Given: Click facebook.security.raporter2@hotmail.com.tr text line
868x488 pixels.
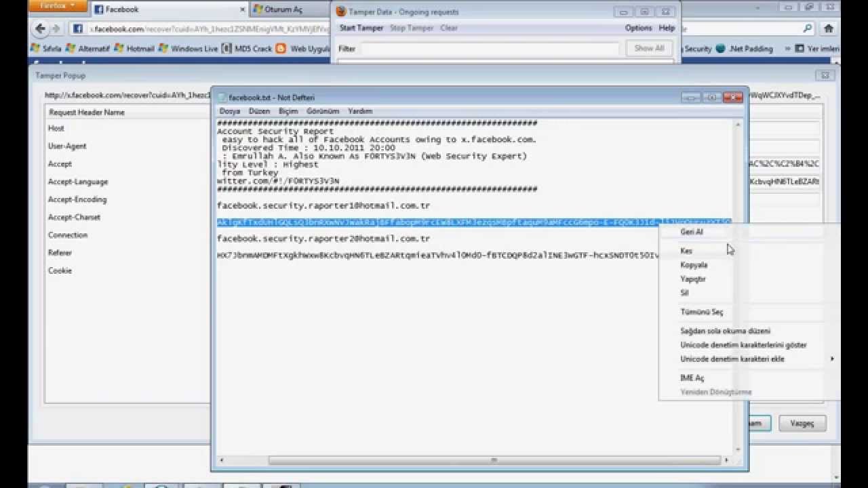Looking at the screenshot, I should coord(323,239).
